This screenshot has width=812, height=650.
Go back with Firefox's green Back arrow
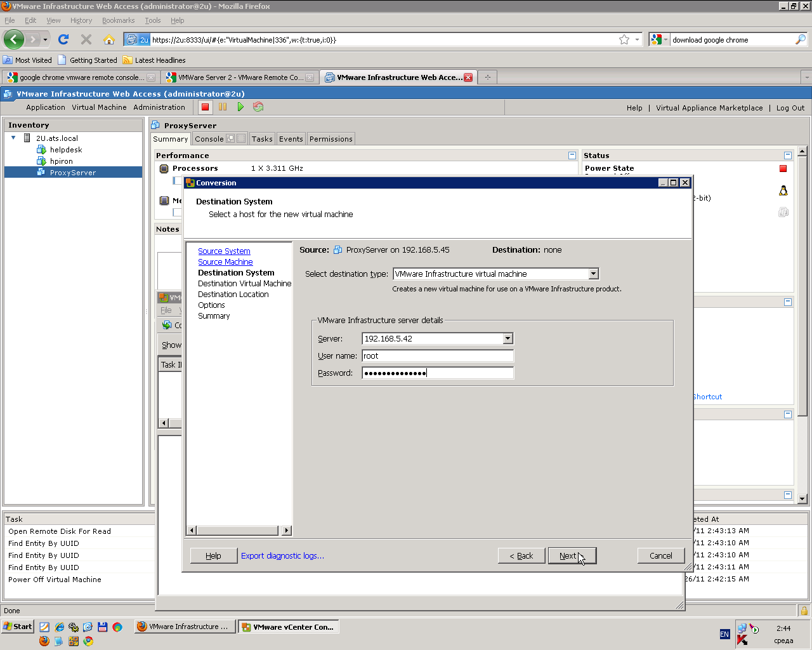coord(14,39)
